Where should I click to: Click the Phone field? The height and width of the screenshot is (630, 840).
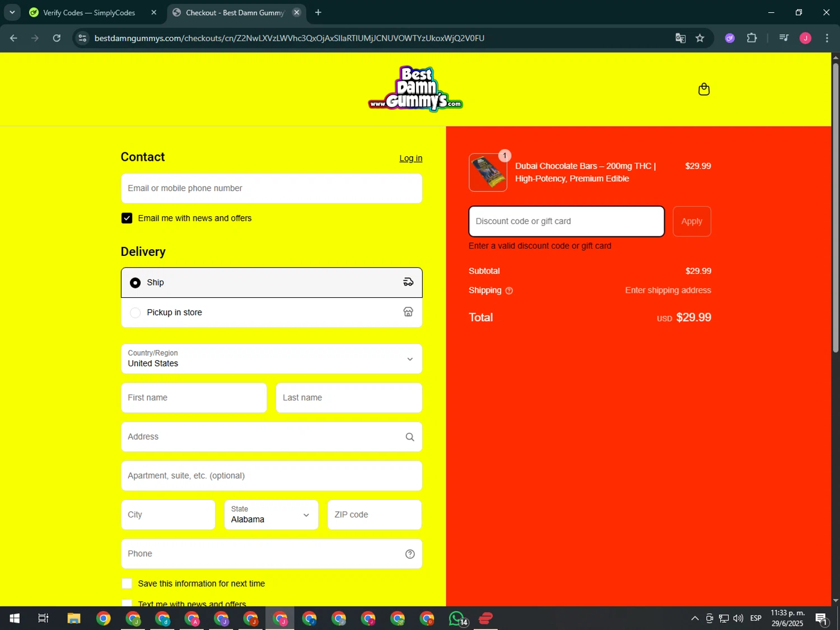click(272, 554)
